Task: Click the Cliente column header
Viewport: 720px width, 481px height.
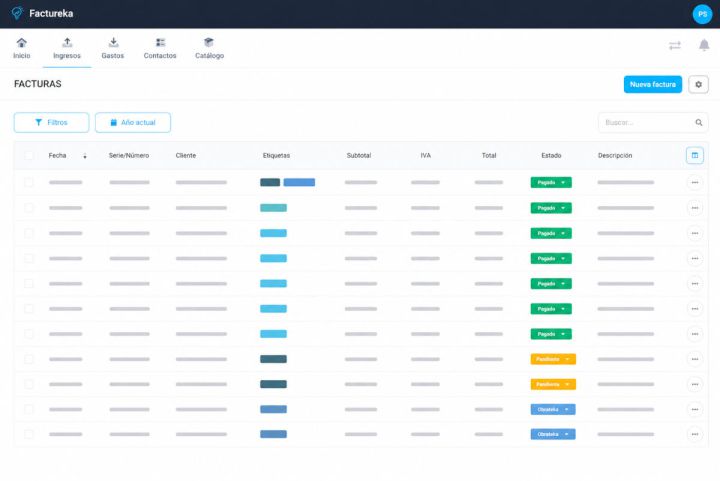Action: (x=186, y=156)
